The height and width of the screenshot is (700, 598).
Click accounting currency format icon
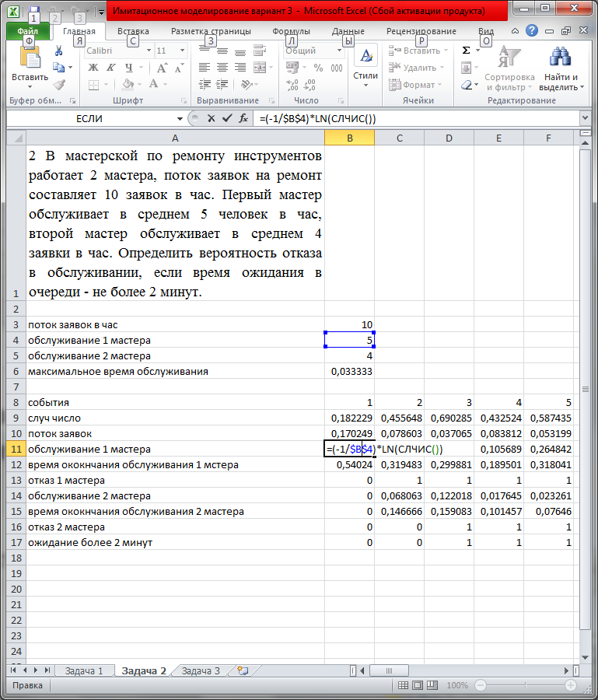(x=292, y=68)
